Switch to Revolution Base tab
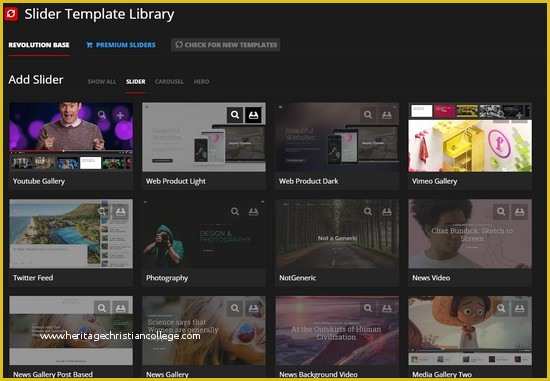Viewport: 550px width, 381px height. click(39, 45)
